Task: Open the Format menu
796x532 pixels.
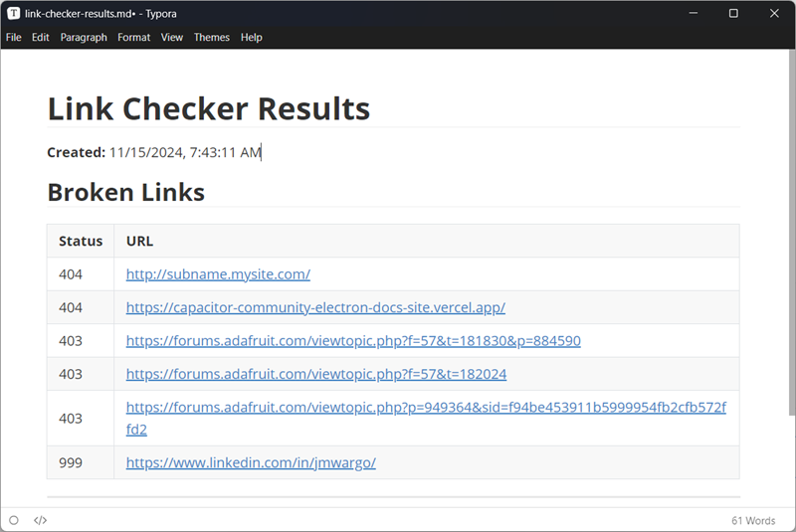Action: pyautogui.click(x=134, y=38)
